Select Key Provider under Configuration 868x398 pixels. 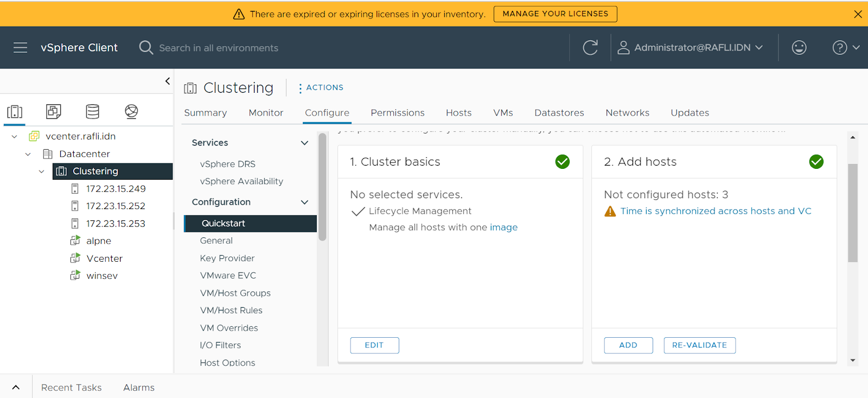click(227, 258)
